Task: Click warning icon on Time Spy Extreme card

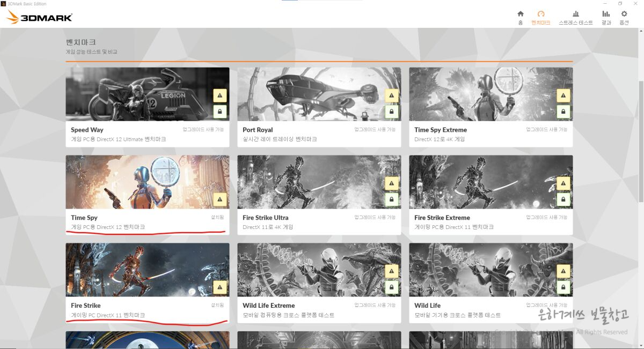Action: pos(563,96)
